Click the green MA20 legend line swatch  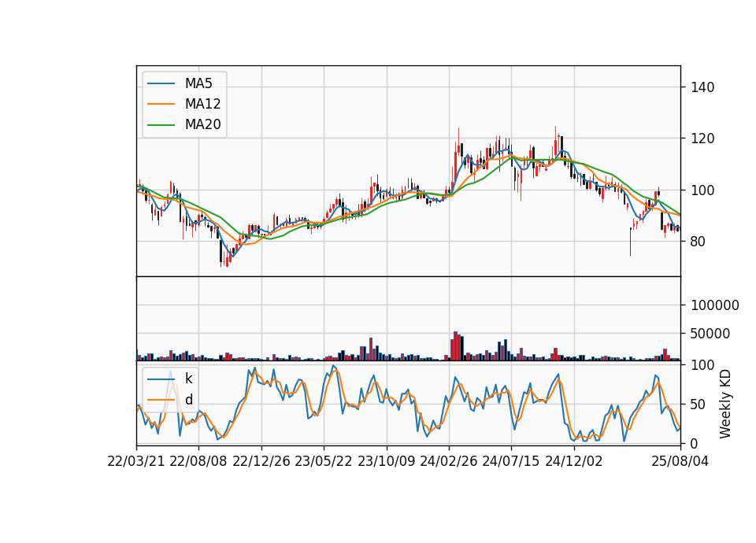[161, 125]
